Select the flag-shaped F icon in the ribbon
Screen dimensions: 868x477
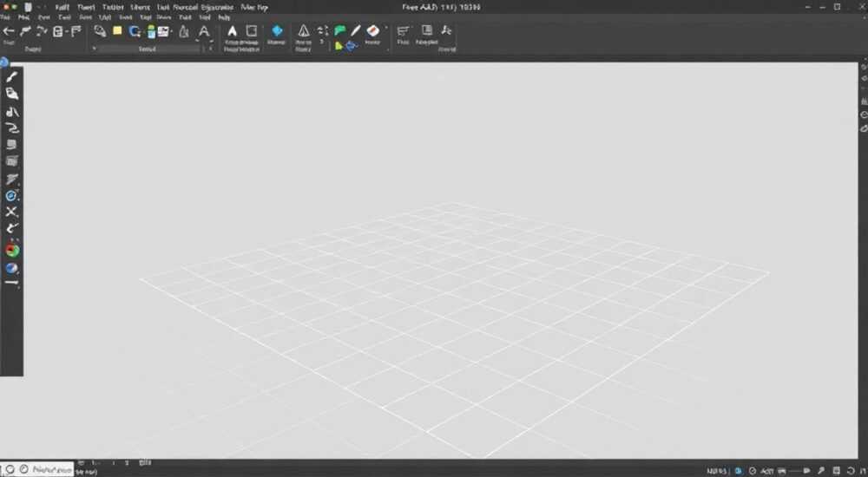coord(76,31)
